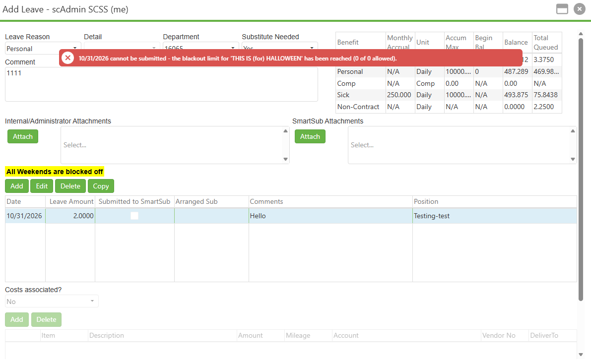Expand the Department dropdown
The width and height of the screenshot is (591, 364).
click(x=233, y=48)
